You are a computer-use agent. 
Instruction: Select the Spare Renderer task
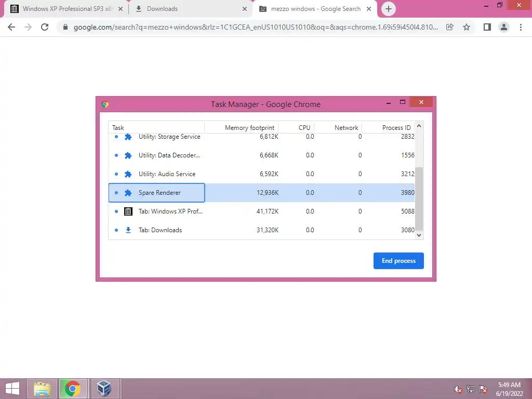click(x=261, y=193)
